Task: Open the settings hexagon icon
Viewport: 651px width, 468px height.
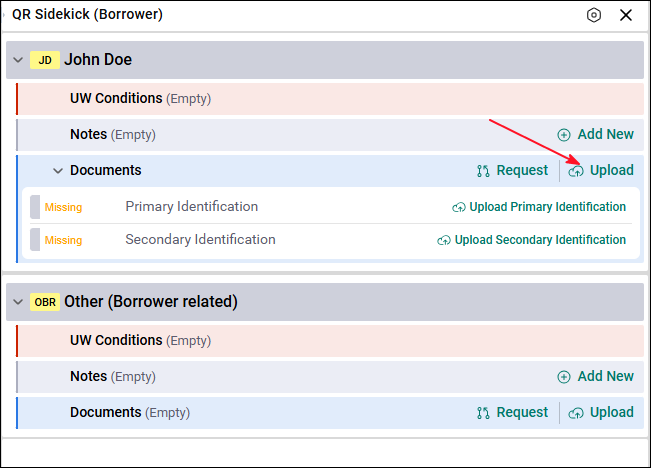Action: coord(594,15)
